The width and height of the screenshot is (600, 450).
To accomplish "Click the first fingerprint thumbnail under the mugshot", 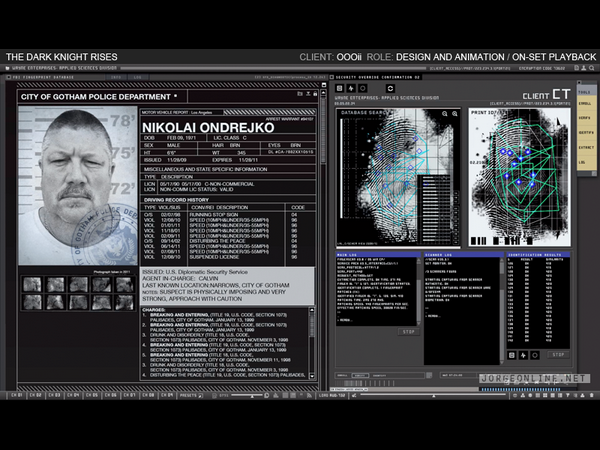I will (32, 283).
